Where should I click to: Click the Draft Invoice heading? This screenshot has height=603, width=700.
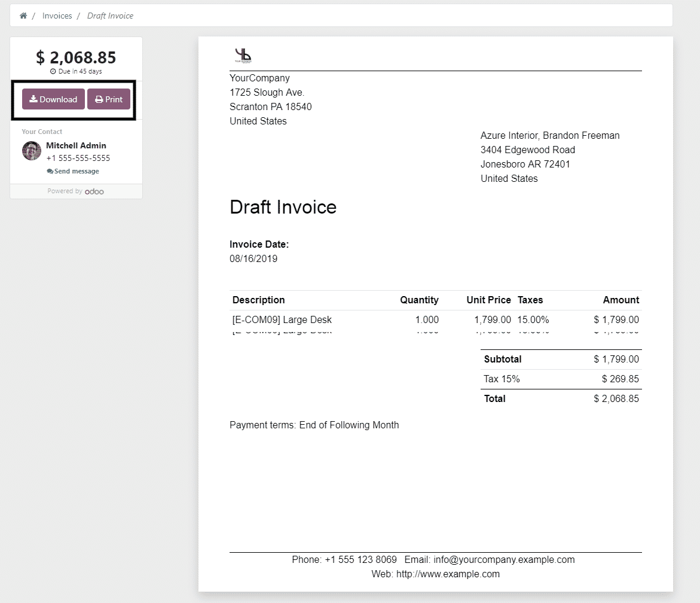pyautogui.click(x=283, y=208)
